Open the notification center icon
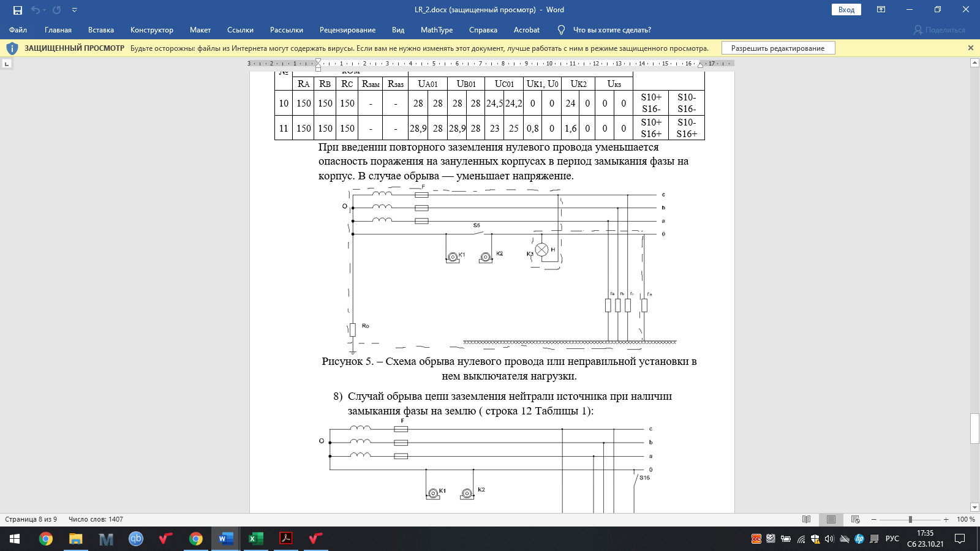This screenshot has height=551, width=980. 960,539
